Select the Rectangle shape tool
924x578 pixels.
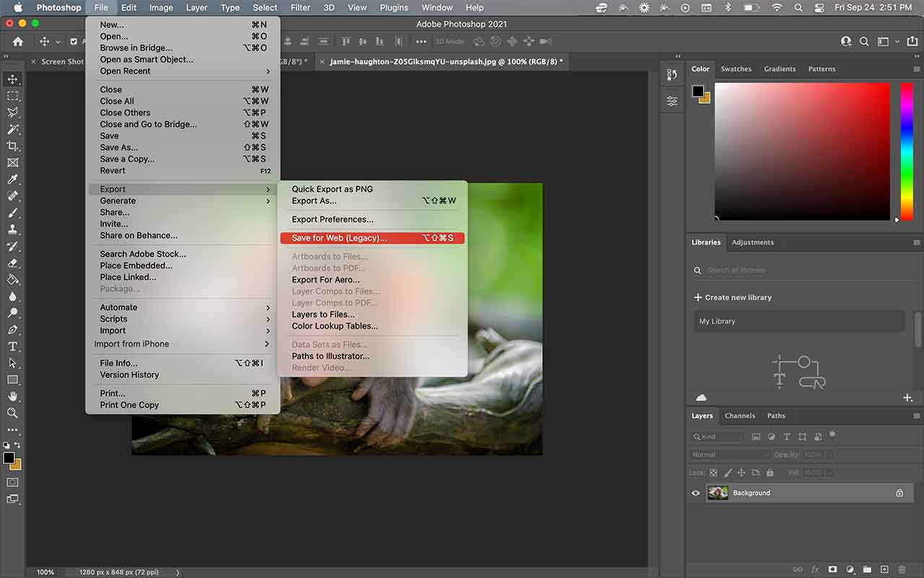click(x=12, y=379)
